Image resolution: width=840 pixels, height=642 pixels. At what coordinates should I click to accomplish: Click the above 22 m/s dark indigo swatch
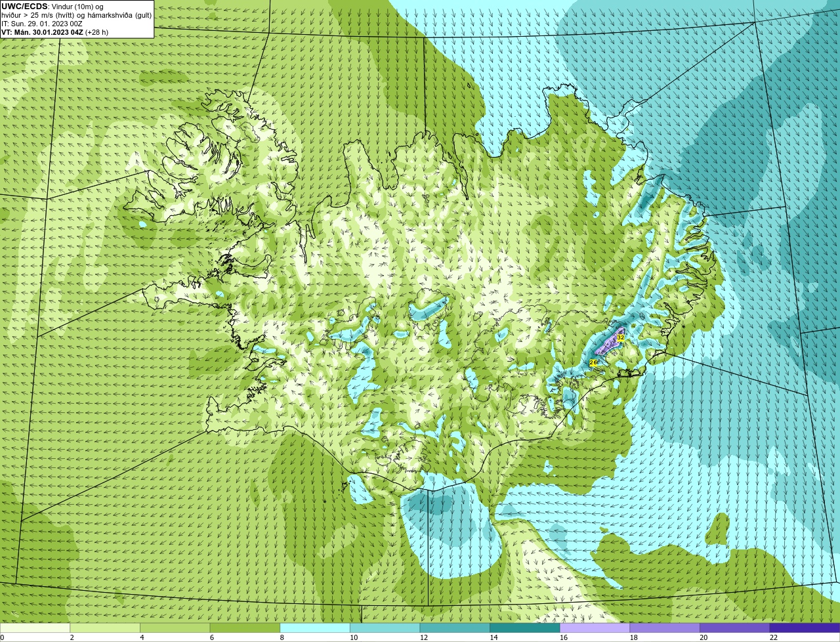805,628
